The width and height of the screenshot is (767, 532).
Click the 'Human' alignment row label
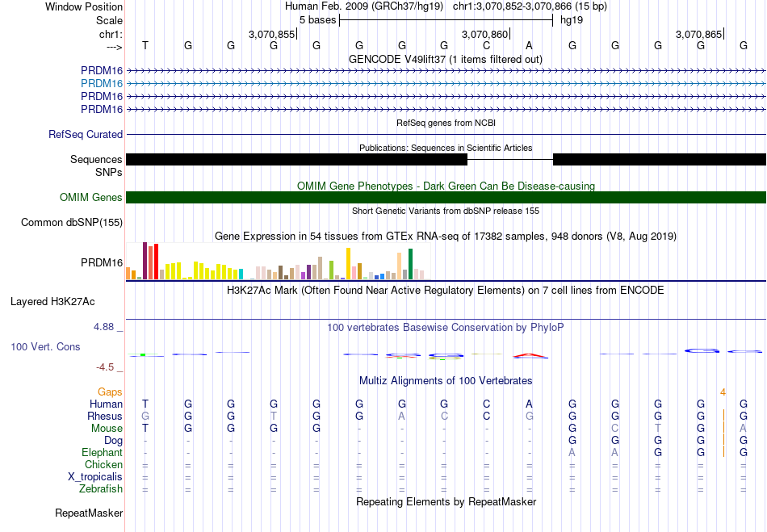tap(106, 404)
